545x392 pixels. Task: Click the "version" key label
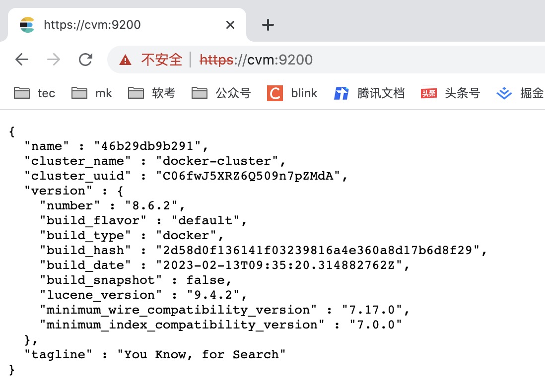tap(59, 191)
